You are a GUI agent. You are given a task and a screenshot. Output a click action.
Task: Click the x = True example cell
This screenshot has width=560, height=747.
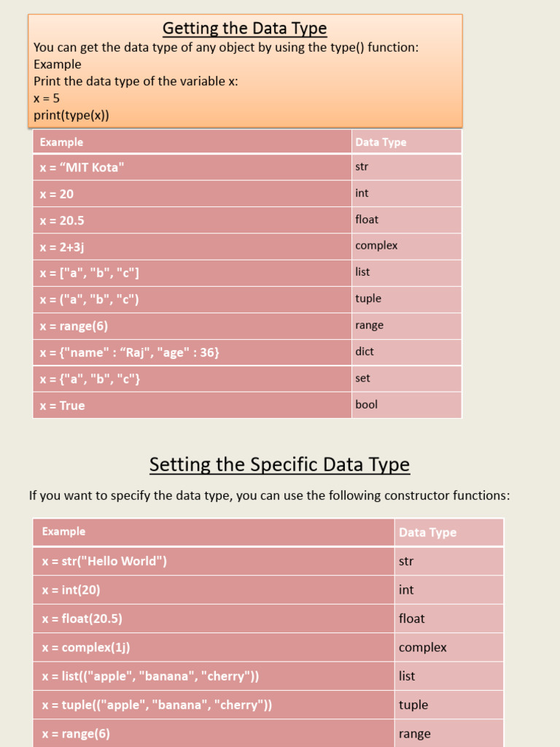point(192,406)
